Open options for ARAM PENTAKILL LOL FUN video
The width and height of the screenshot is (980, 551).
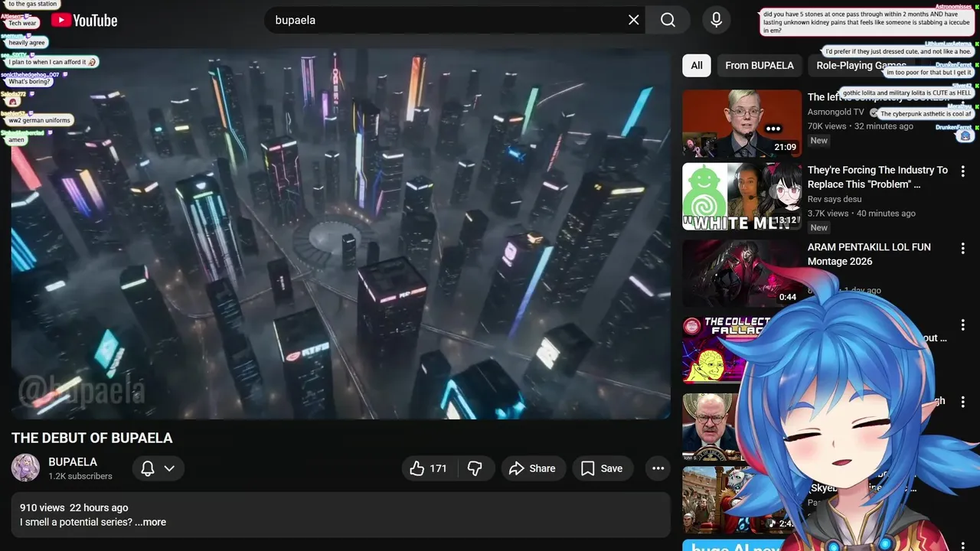tap(963, 249)
